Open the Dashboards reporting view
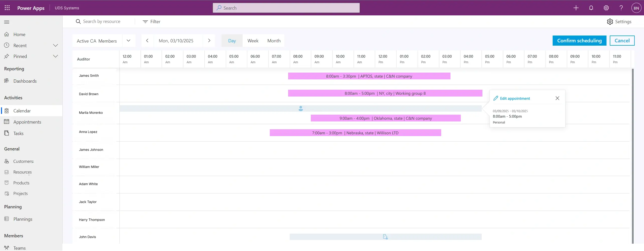The height and width of the screenshot is (251, 644). 25,81
